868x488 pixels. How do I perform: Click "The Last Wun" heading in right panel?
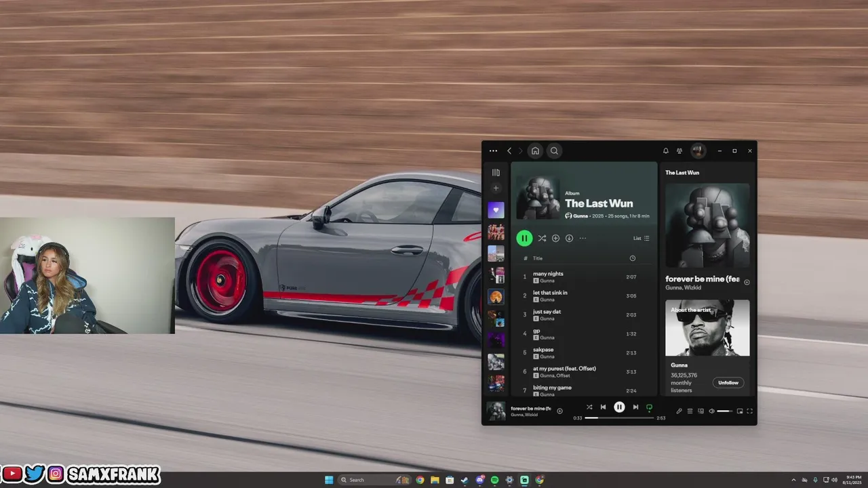682,172
